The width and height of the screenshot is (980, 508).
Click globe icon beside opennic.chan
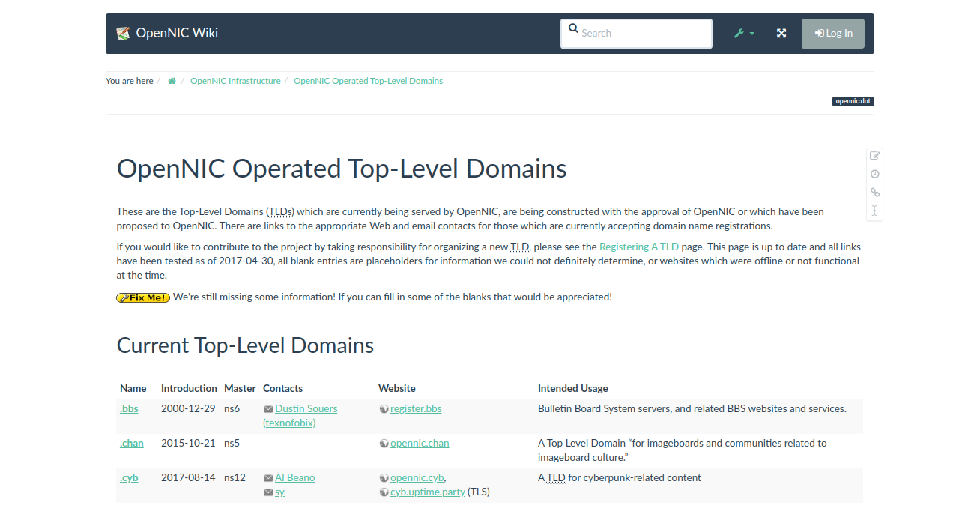(384, 444)
